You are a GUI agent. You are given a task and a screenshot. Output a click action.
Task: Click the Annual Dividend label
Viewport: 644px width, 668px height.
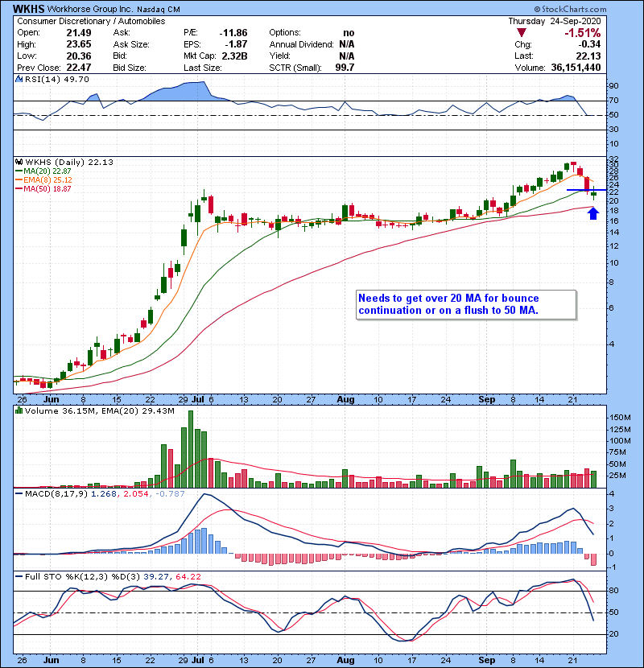pos(301,44)
